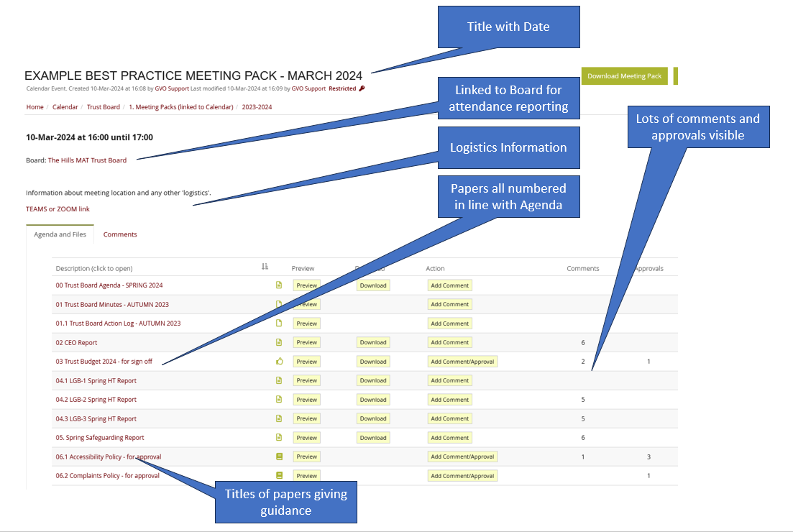Sort the list using the sort order icon
The image size is (793, 532).
pos(265,267)
